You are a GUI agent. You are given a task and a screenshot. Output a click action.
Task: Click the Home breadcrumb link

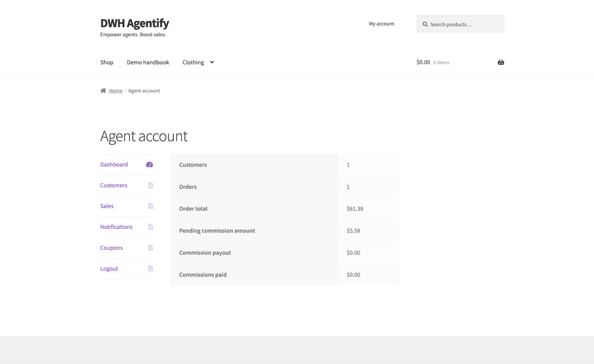point(116,91)
